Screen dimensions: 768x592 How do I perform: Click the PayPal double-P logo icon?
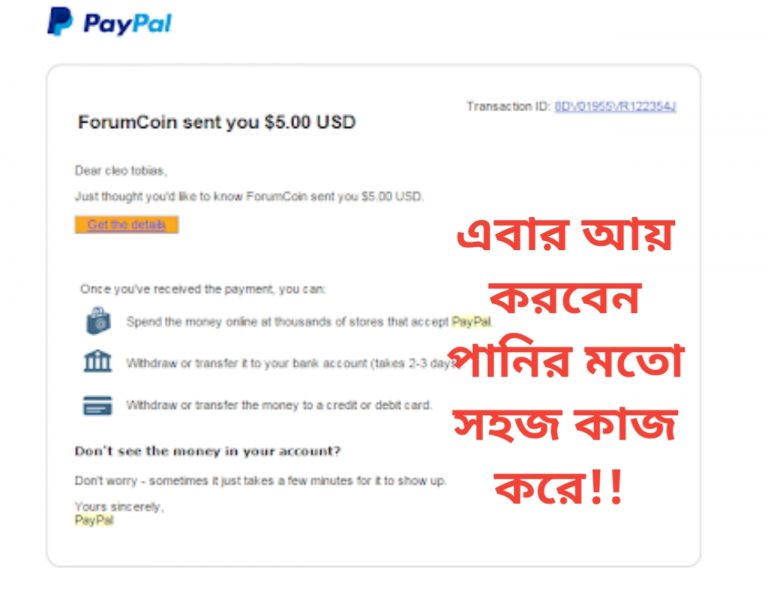[60, 21]
